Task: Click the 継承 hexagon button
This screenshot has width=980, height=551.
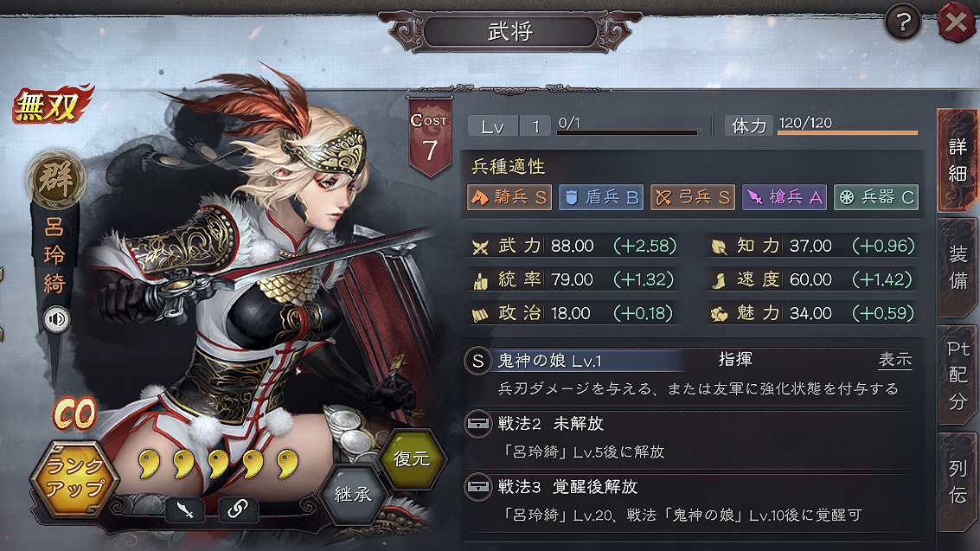Action: point(353,494)
